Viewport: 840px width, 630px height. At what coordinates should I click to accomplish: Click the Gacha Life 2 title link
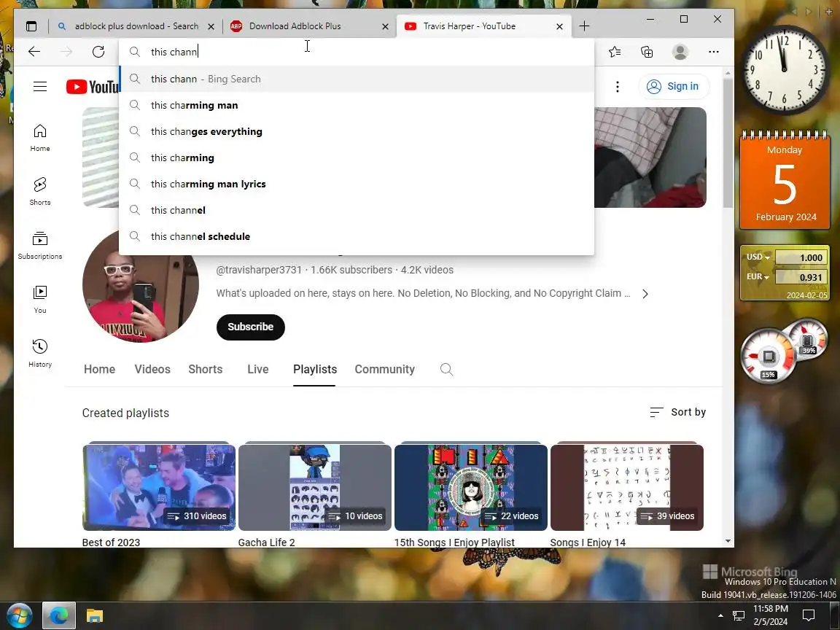click(x=266, y=542)
